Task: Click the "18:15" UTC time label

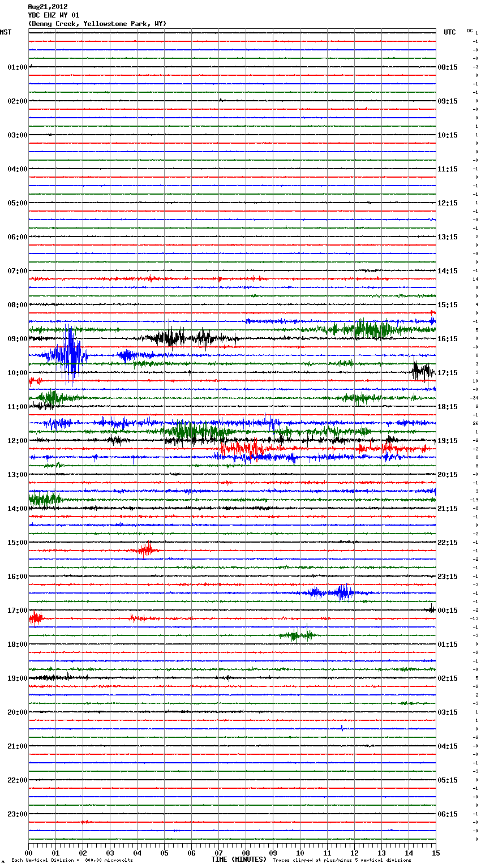Action: click(448, 407)
